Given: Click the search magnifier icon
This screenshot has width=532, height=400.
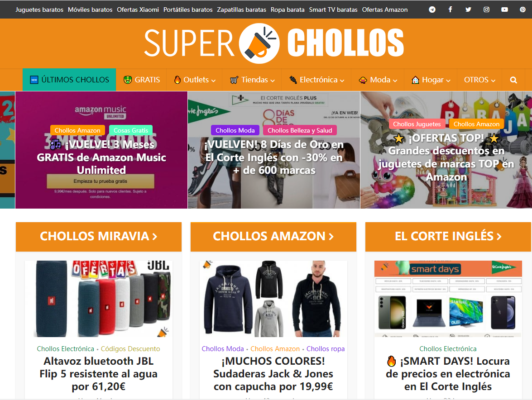Looking at the screenshot, I should click(x=513, y=80).
